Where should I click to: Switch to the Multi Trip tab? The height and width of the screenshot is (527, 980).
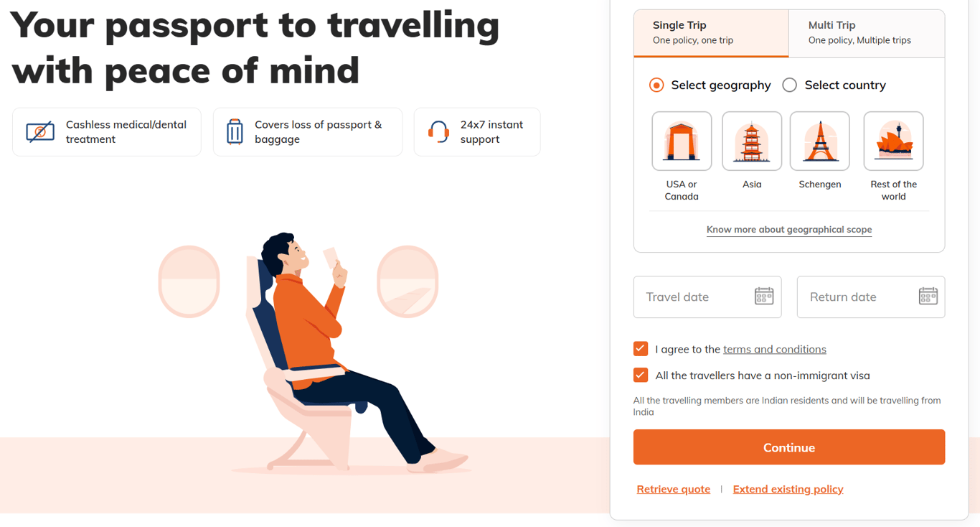867,33
